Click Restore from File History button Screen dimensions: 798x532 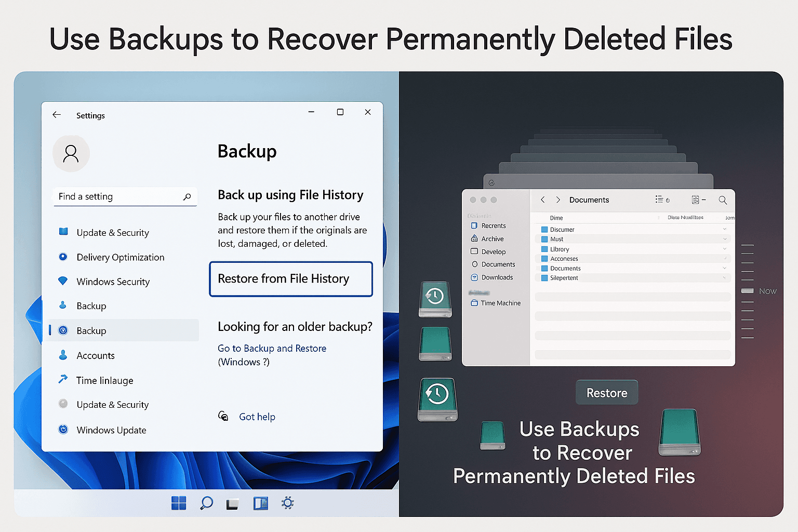coord(291,279)
